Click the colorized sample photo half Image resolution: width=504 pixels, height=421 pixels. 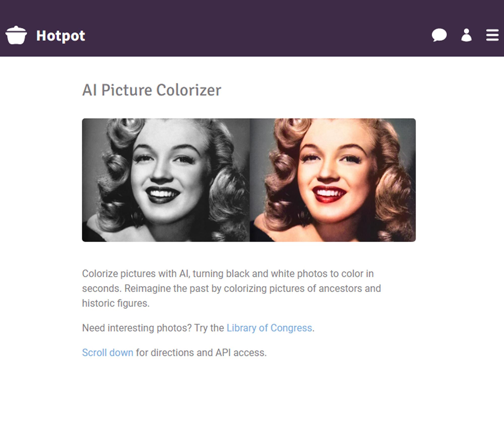pos(333,180)
